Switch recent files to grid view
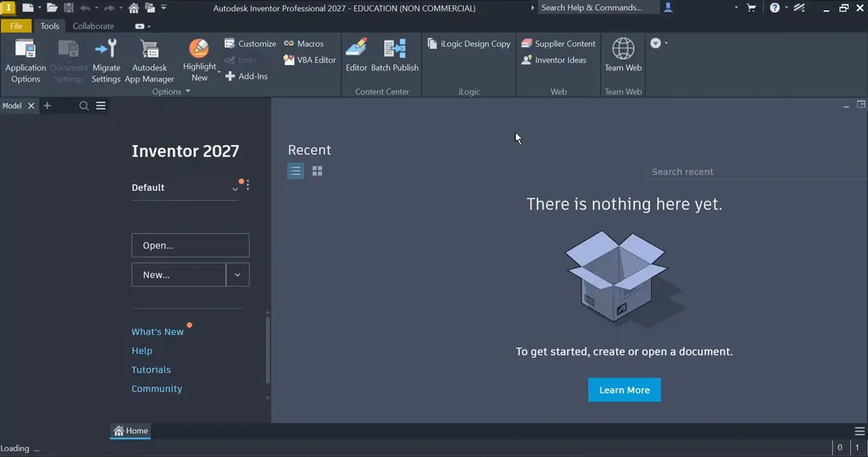Image resolution: width=868 pixels, height=457 pixels. [317, 171]
